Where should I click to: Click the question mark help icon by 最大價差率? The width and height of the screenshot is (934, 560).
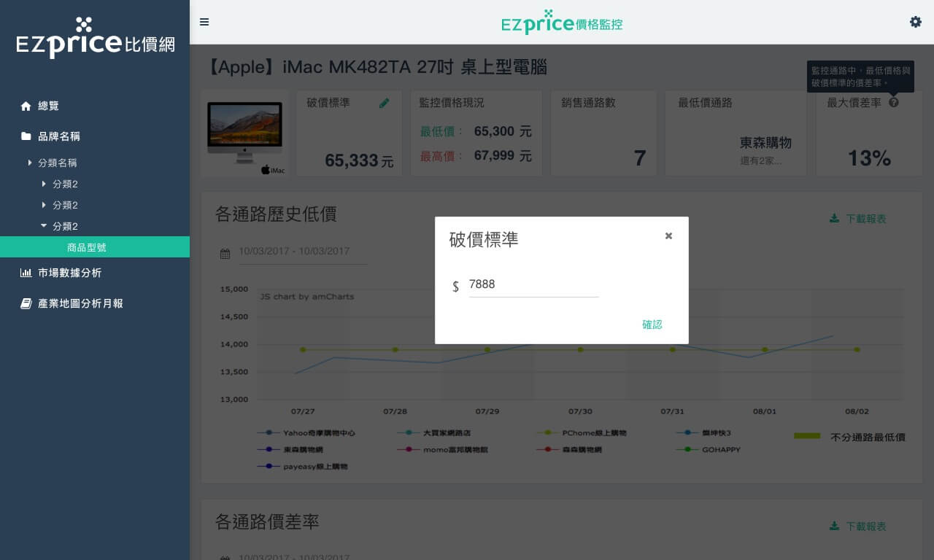(894, 103)
